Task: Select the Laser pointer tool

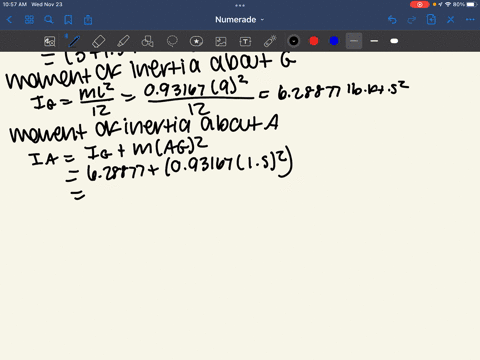Action: click(x=270, y=41)
